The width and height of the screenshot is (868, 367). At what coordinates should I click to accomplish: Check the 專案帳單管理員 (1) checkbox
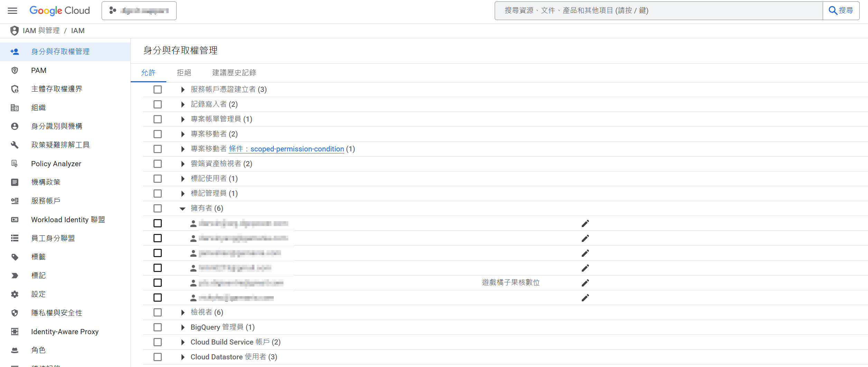158,119
